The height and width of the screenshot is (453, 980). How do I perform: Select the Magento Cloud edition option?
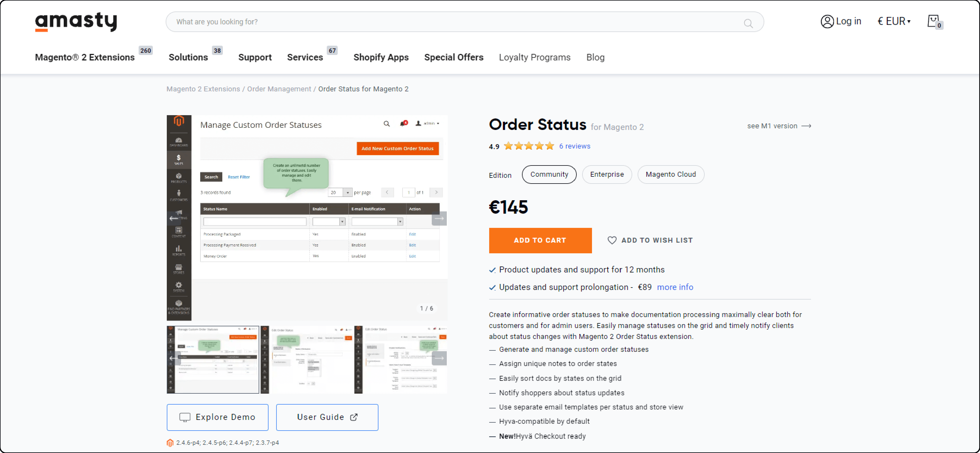[x=671, y=174]
